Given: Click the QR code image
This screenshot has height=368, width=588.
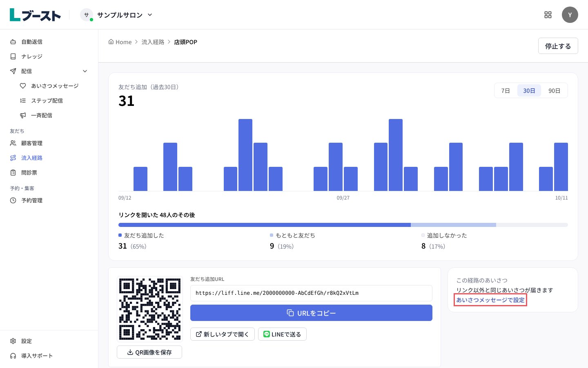Looking at the screenshot, I should click(149, 309).
